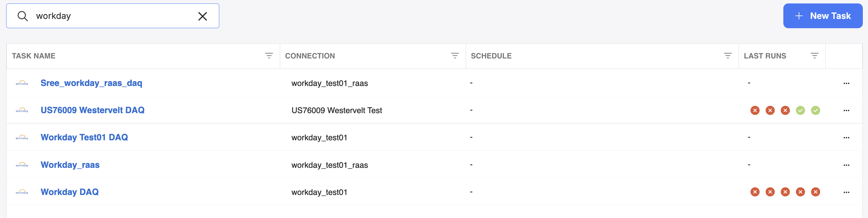Click the magnifier search icon
This screenshot has width=868, height=218.
click(23, 16)
